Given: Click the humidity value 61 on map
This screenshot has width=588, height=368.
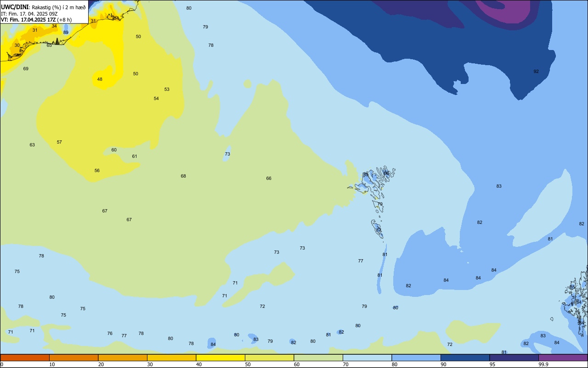Looking at the screenshot, I should (135, 156).
